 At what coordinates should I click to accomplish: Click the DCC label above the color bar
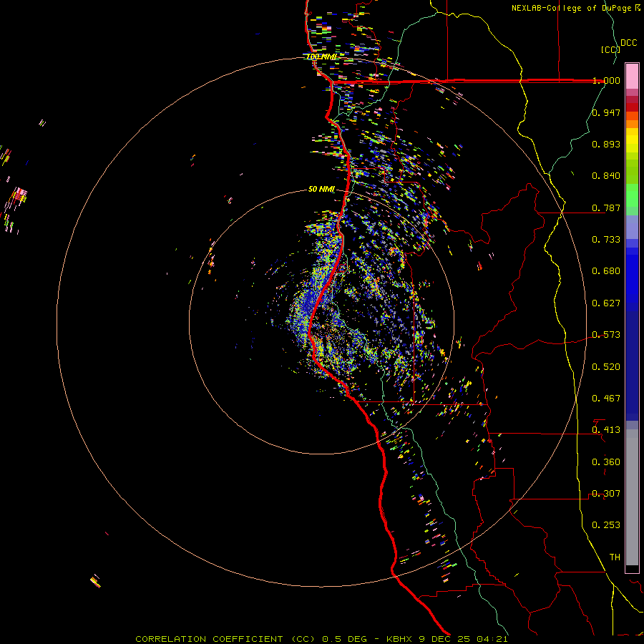click(x=628, y=43)
